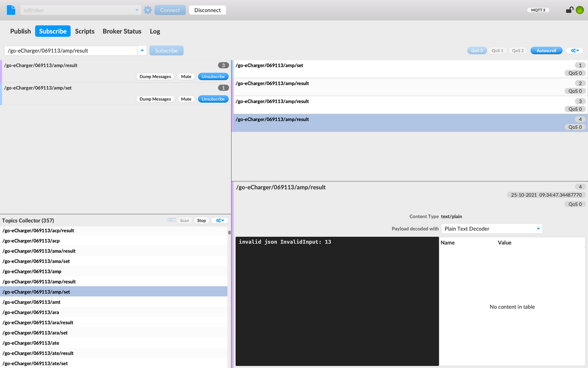
Task: Toggle the Autoscroll button
Action: pyautogui.click(x=546, y=51)
